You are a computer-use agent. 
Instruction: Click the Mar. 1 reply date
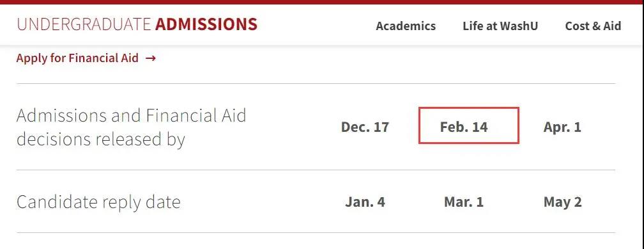pos(464,202)
